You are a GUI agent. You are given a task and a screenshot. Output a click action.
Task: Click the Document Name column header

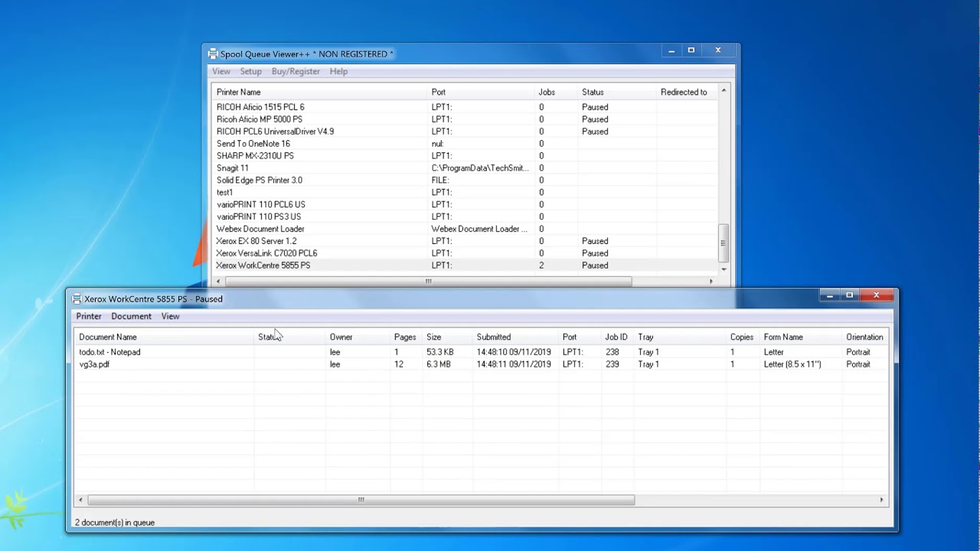[164, 337]
